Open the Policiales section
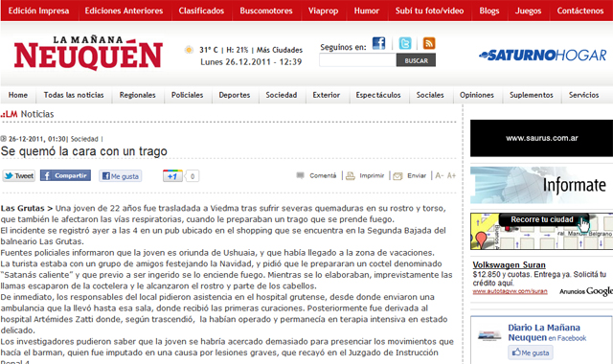This screenshot has width=613, height=364. [188, 95]
